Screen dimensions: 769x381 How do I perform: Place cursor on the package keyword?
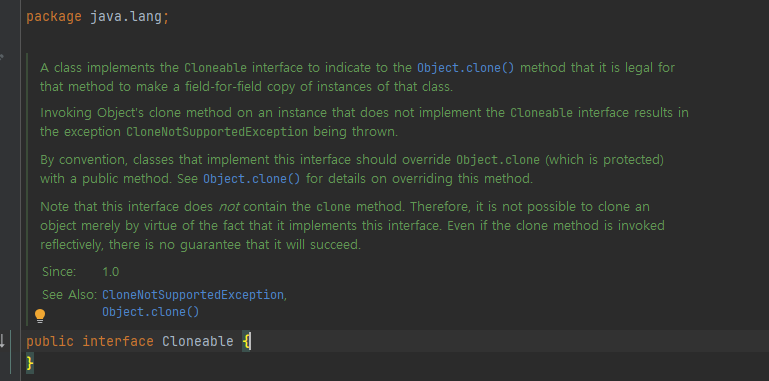click(54, 17)
